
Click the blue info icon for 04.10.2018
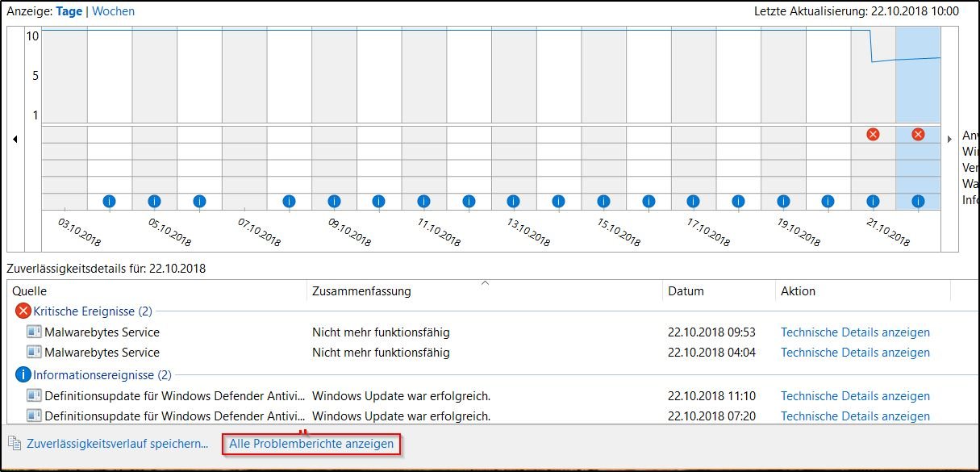pyautogui.click(x=110, y=201)
